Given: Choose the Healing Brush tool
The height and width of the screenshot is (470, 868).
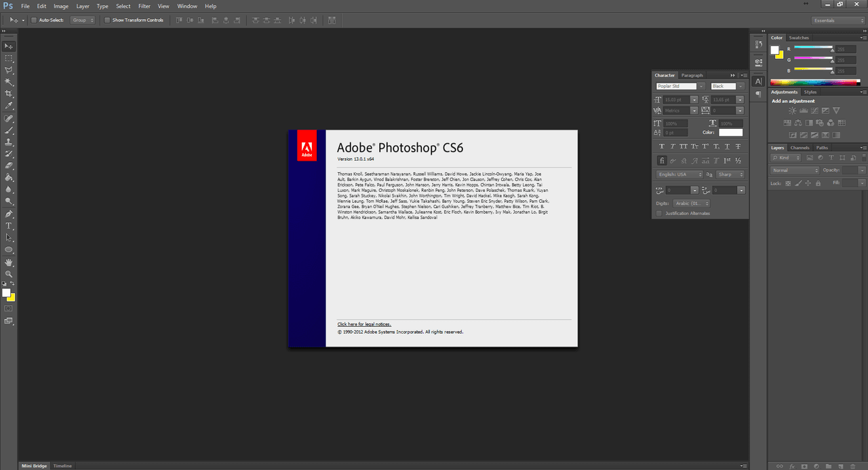Looking at the screenshot, I should click(x=9, y=119).
